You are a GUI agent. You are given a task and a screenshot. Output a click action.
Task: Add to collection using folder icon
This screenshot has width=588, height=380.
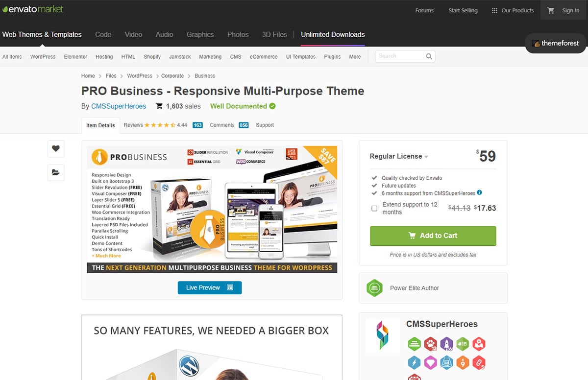coord(56,172)
